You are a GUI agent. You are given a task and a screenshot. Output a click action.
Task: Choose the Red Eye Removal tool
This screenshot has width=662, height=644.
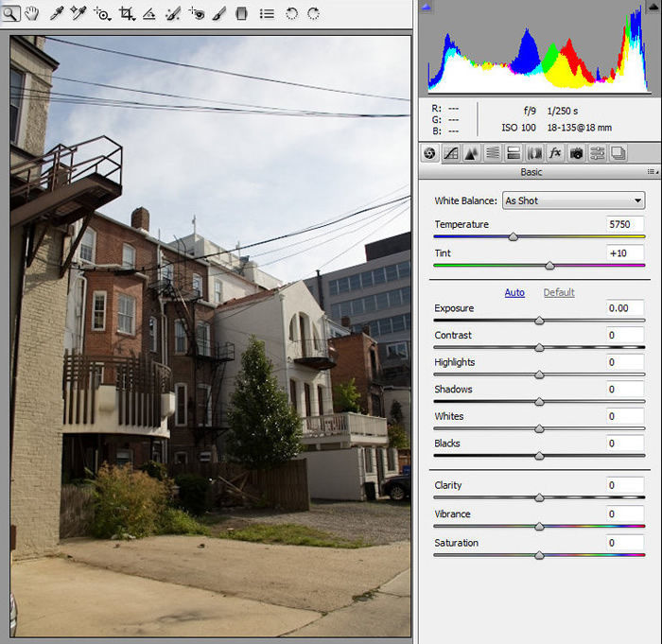197,13
